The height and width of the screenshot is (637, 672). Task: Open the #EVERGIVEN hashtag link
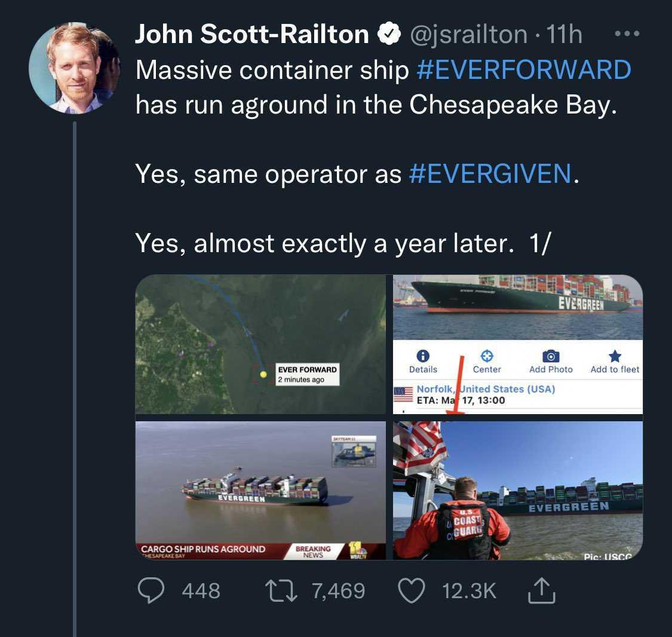coord(490,174)
